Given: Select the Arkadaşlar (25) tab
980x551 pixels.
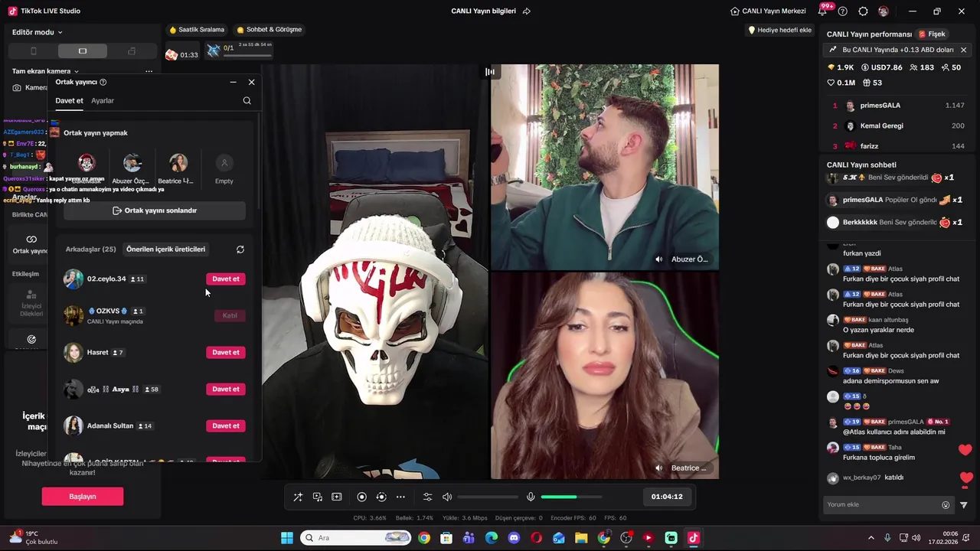Looking at the screenshot, I should (90, 249).
